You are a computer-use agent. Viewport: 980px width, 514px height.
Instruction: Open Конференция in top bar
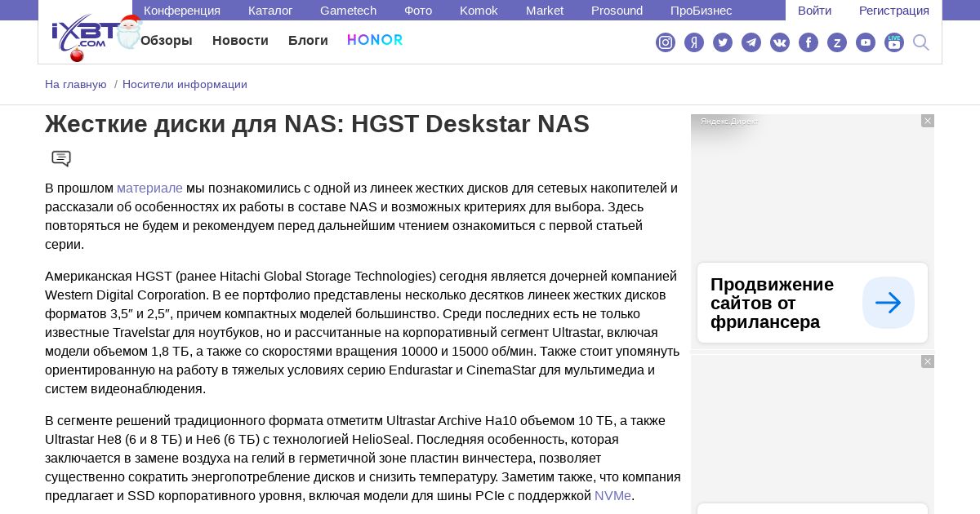182,11
